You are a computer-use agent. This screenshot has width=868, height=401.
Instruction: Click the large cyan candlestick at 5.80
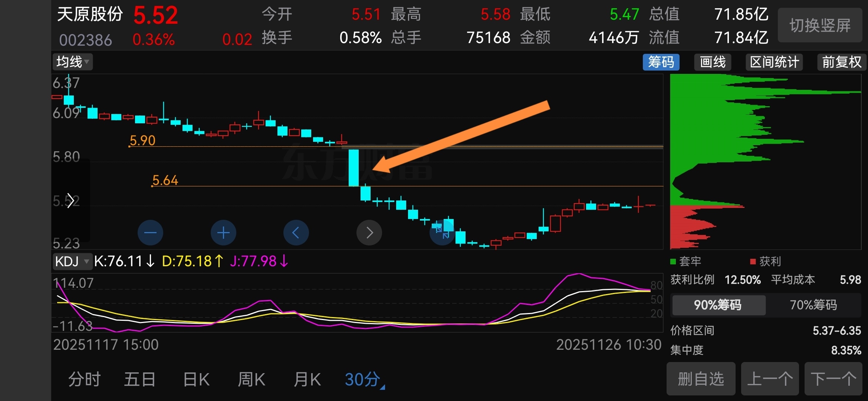[x=354, y=168]
